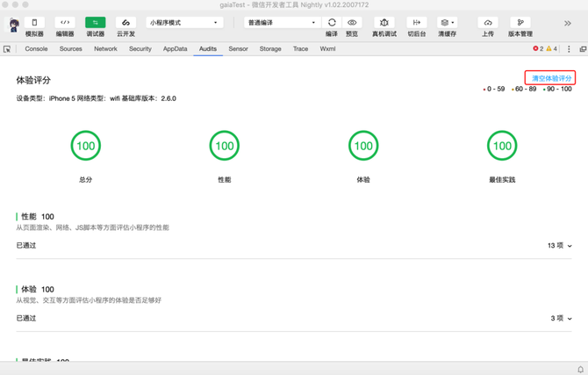Toggle the editor panel (编辑器)
The width and height of the screenshot is (588, 375).
[65, 23]
